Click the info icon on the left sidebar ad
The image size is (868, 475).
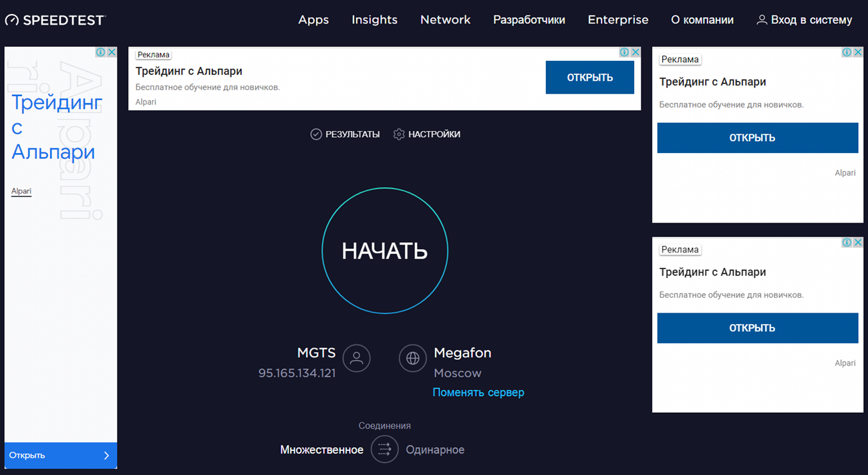(100, 52)
